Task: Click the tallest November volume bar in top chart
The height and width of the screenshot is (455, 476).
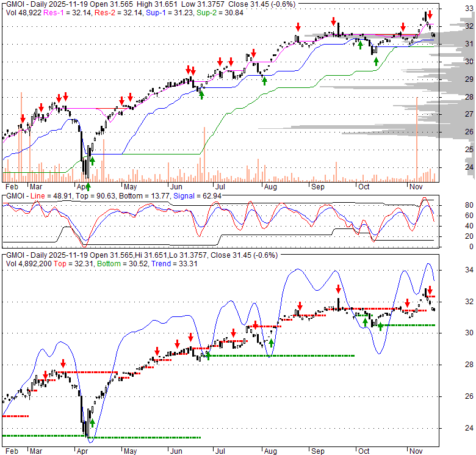Action: 417,140
